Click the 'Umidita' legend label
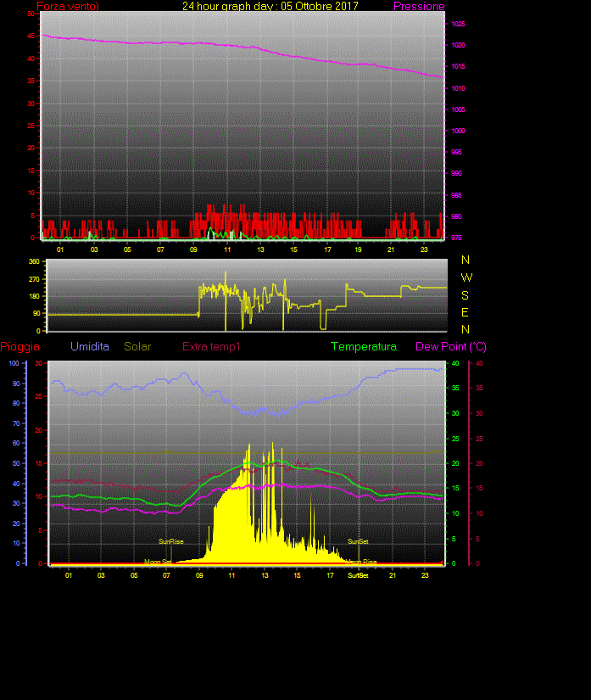 point(90,346)
